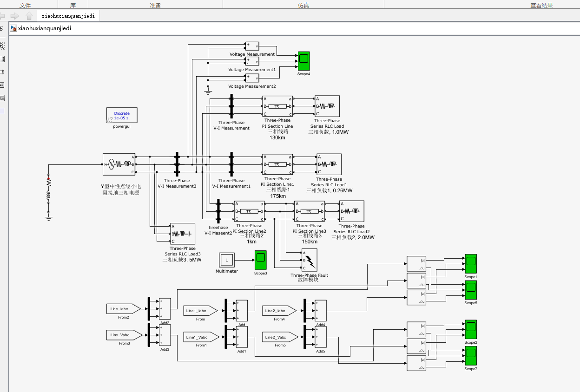Viewport: 580px width, 392px height.
Task: Select the Add4 sum block
Action: point(321,311)
